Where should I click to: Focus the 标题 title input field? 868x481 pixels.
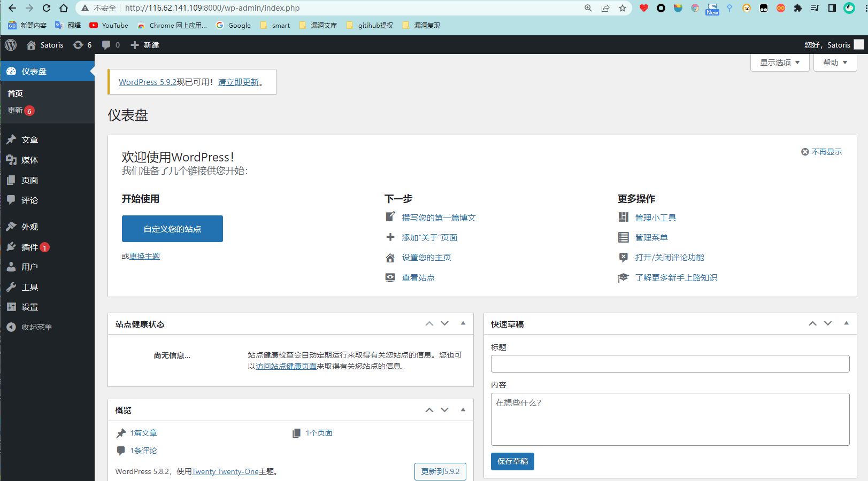pyautogui.click(x=670, y=363)
